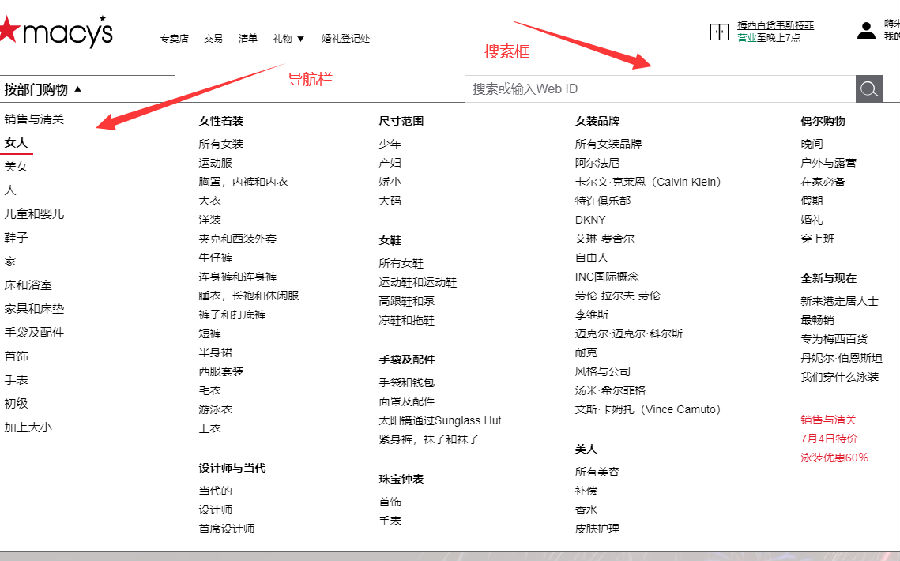Open DKNY brand link

(590, 219)
